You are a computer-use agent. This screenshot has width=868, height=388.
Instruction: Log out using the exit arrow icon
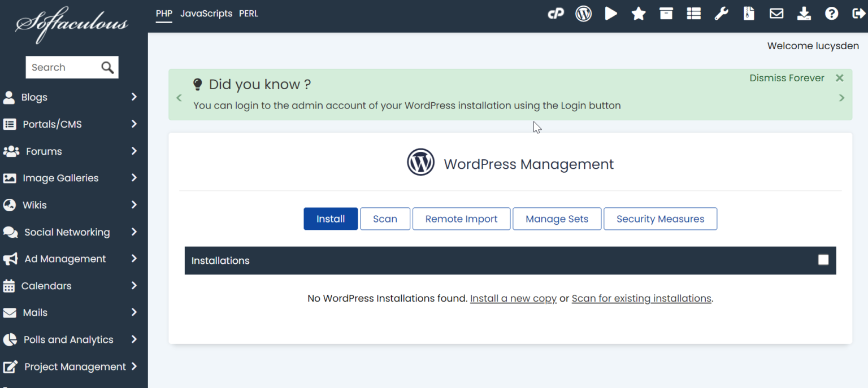point(858,14)
